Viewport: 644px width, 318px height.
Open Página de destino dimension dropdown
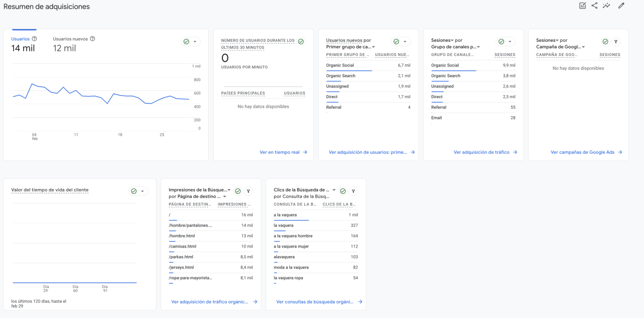tap(224, 197)
